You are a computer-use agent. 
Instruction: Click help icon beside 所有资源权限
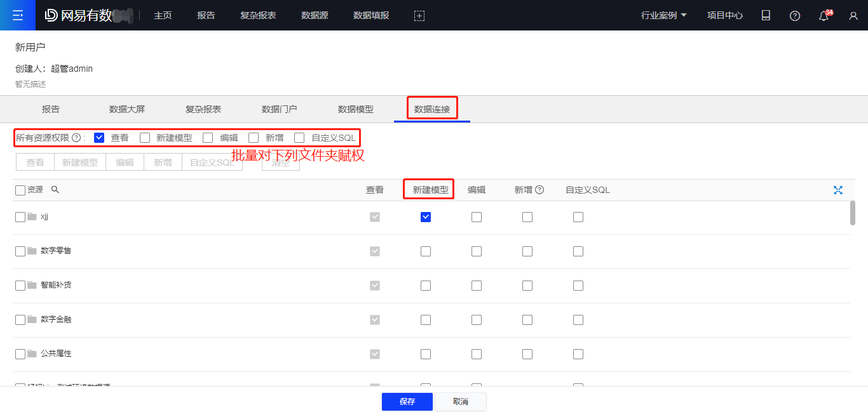pyautogui.click(x=76, y=138)
